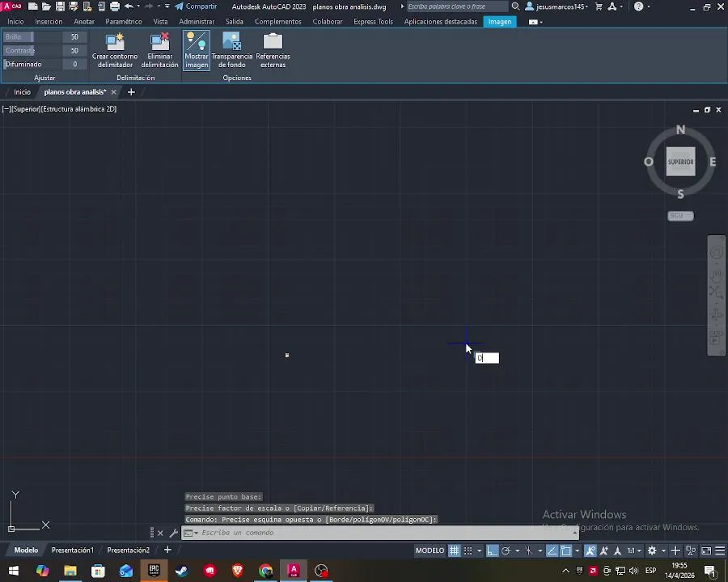Screen dimensions: 728x582
Task: Click the [Estructura alámbrica 2D] visual style label
Action: coord(78,109)
